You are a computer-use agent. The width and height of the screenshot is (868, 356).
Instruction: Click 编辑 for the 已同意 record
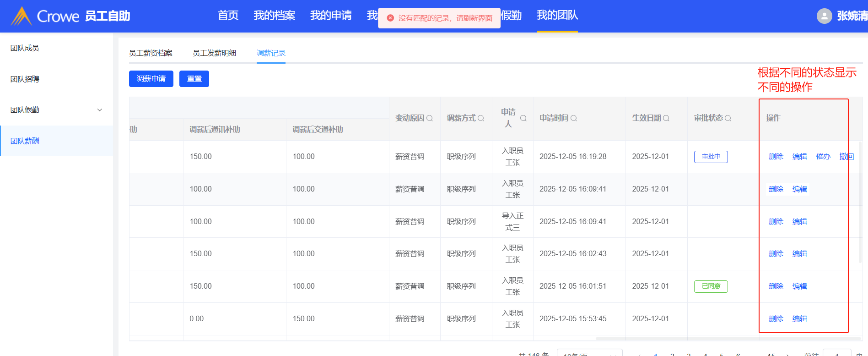coord(799,286)
